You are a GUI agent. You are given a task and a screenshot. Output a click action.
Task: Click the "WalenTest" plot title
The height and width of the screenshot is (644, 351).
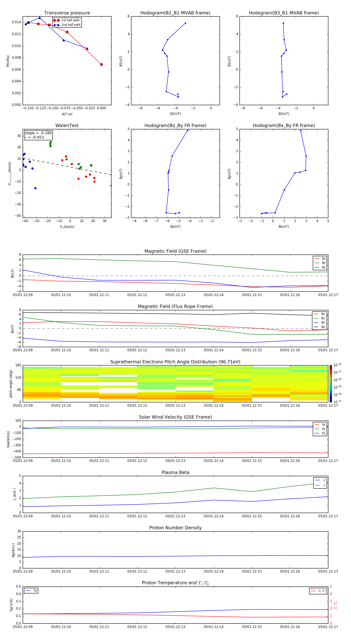tap(67, 125)
